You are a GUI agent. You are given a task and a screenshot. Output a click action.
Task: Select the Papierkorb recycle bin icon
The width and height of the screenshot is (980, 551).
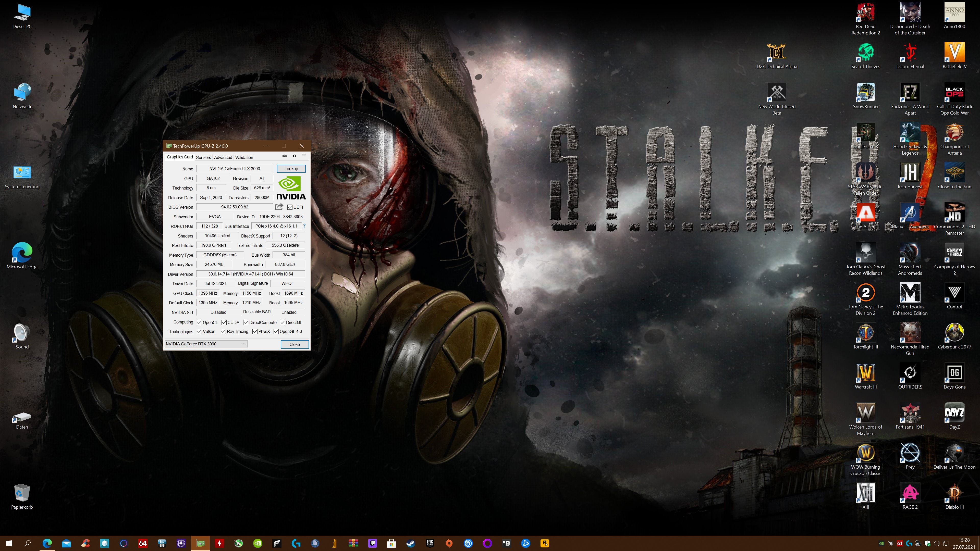(x=22, y=496)
